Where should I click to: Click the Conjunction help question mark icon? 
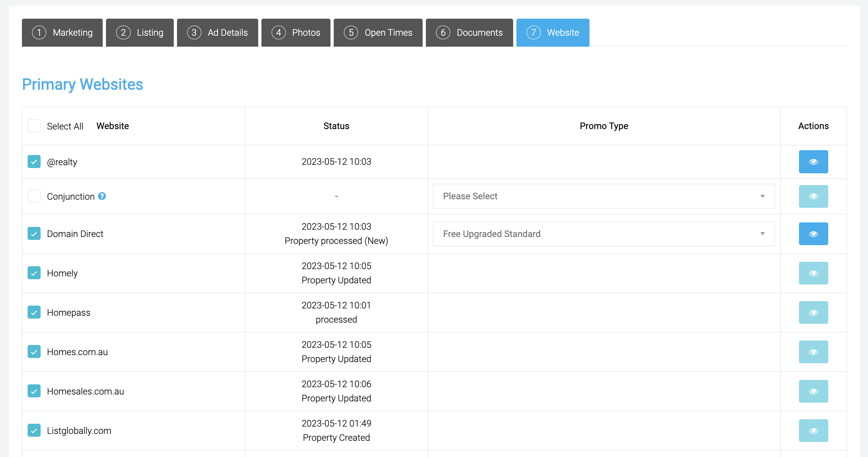click(x=102, y=196)
